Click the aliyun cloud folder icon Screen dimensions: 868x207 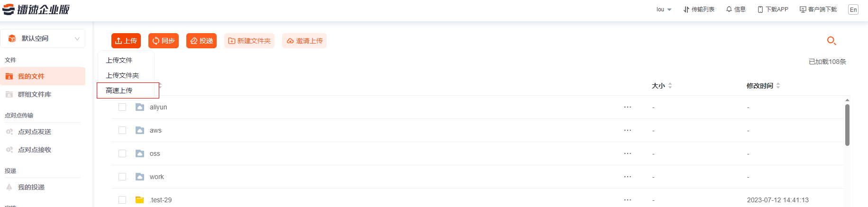(x=140, y=107)
